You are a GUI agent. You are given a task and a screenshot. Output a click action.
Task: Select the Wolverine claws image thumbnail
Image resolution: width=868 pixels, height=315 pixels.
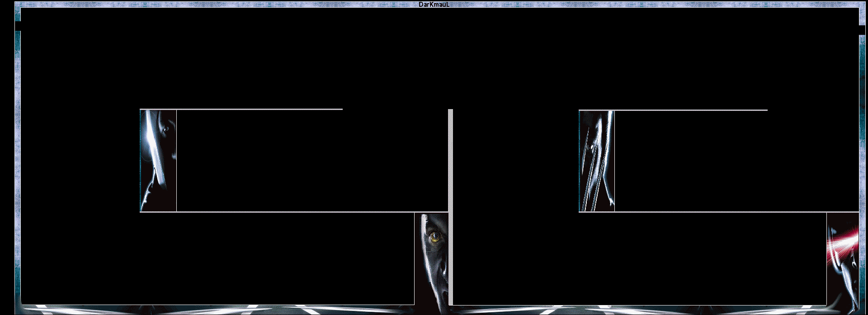coord(596,161)
